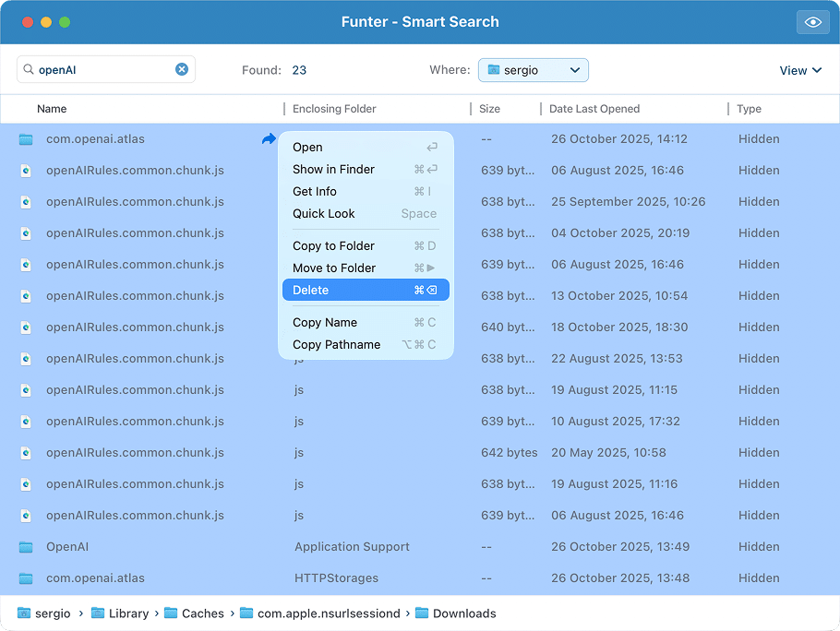Select Show in Finder from context menu
Screen dimensions: 840x631
click(333, 169)
